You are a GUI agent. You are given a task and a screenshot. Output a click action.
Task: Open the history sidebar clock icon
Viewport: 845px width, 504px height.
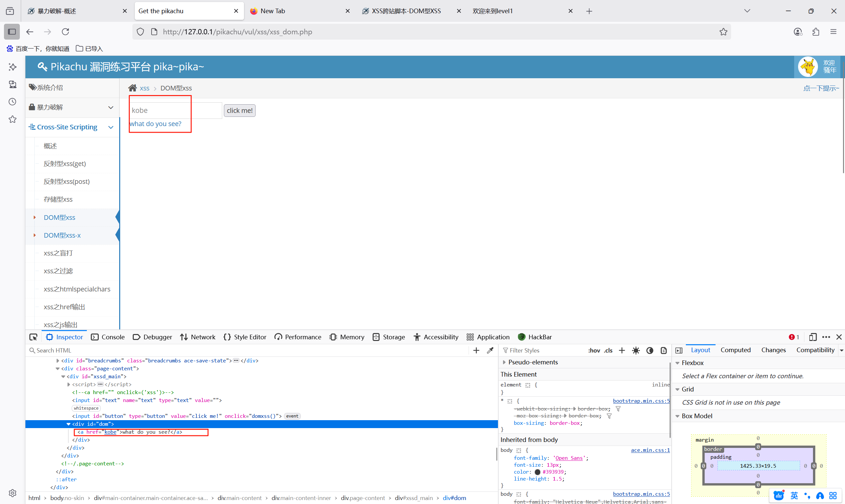tap(13, 102)
